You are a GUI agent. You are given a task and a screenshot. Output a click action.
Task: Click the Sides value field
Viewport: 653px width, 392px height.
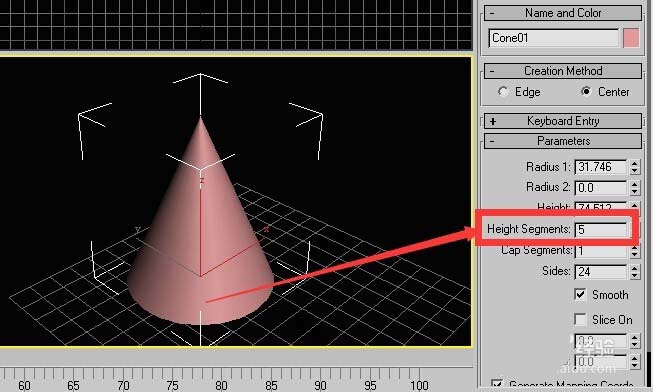click(x=601, y=272)
